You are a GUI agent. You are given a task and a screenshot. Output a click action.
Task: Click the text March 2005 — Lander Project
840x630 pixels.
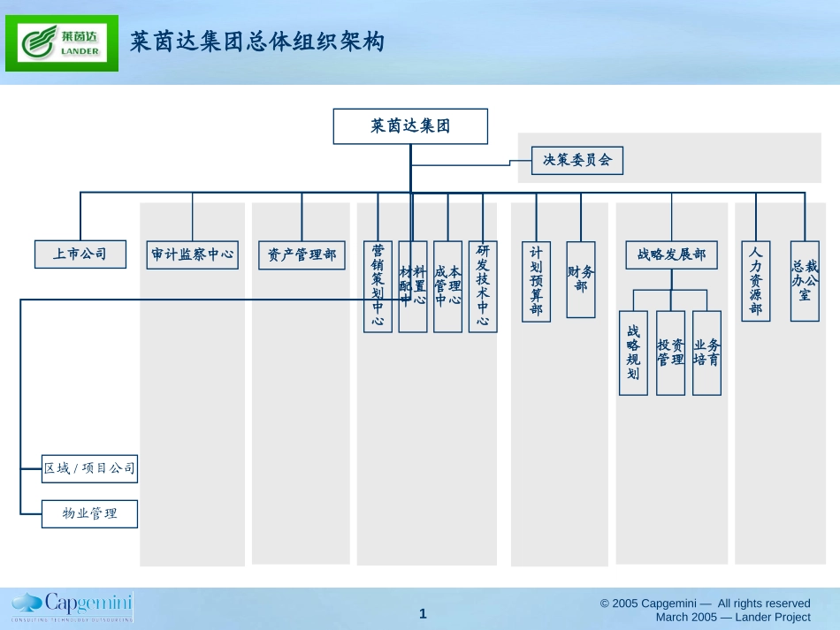pos(733,617)
